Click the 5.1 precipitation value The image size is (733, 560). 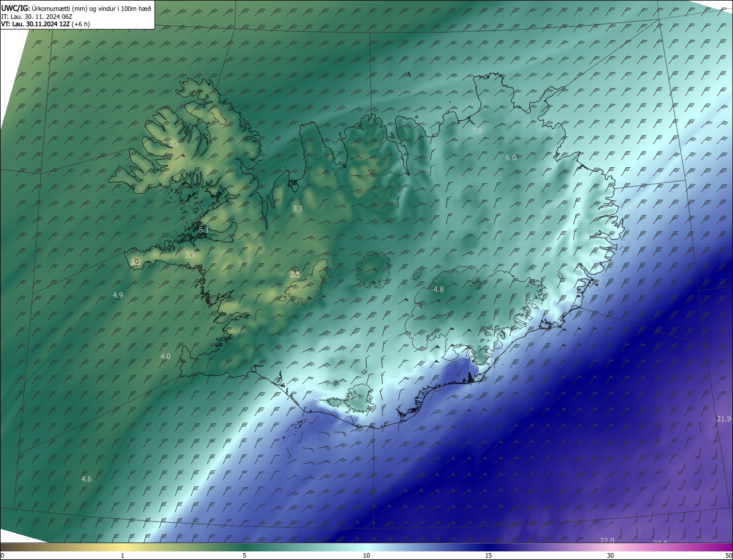pos(204,230)
